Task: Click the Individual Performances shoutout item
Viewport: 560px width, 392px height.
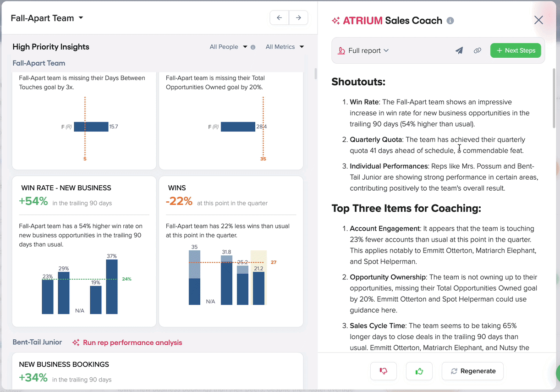Action: pyautogui.click(x=444, y=177)
